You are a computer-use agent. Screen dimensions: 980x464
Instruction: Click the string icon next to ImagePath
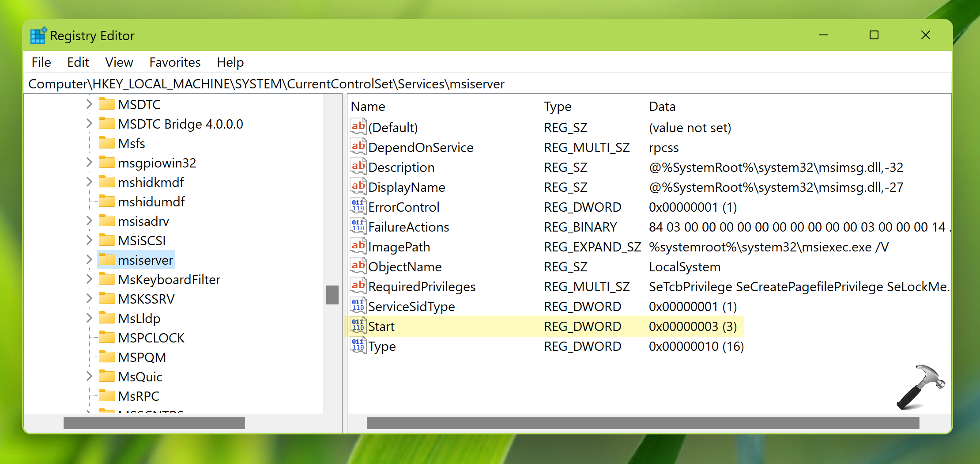coord(358,246)
